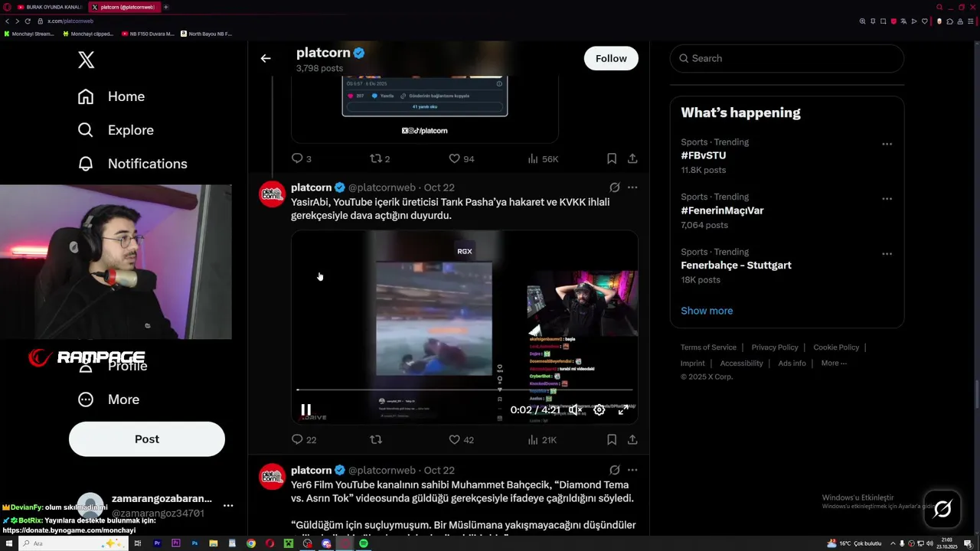The height and width of the screenshot is (551, 980).
Task: Open a new browser tab
Action: click(166, 7)
